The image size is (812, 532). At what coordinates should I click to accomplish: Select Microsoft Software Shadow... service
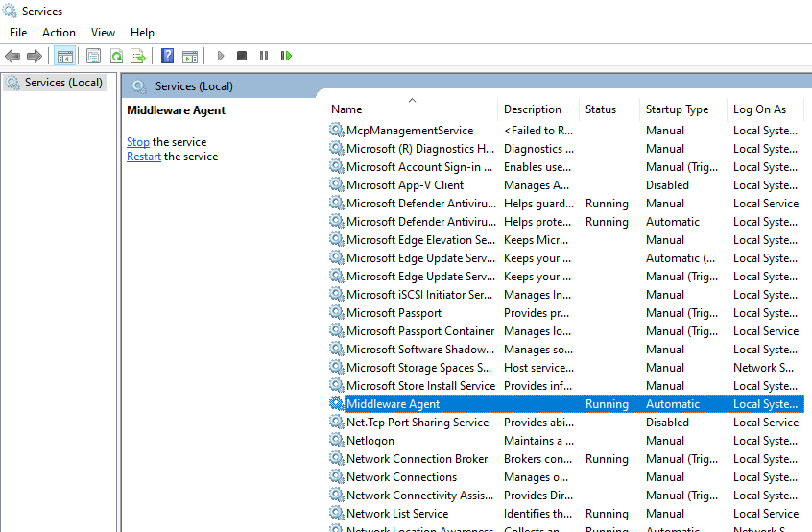(x=420, y=350)
